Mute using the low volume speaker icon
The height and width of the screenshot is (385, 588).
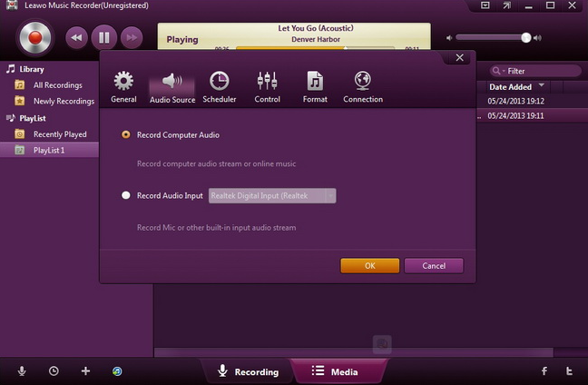pyautogui.click(x=449, y=38)
